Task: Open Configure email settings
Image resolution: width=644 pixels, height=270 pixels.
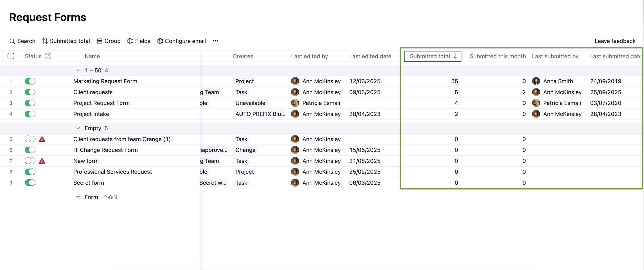Action: tap(181, 41)
